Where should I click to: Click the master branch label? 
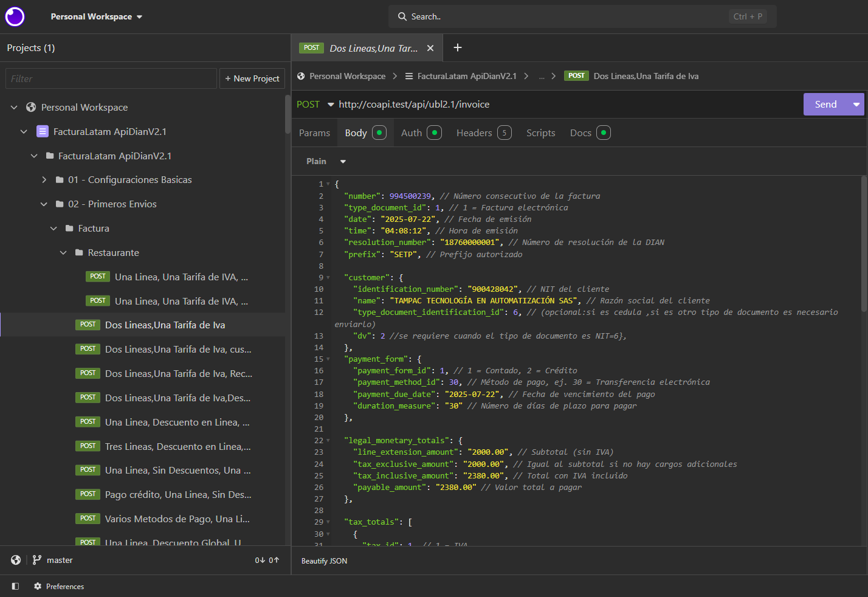[x=60, y=560]
